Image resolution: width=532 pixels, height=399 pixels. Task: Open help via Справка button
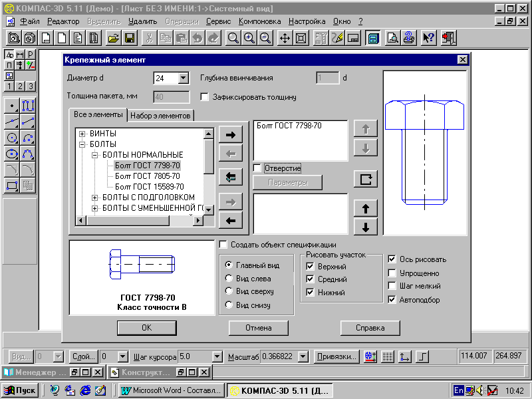(x=370, y=328)
